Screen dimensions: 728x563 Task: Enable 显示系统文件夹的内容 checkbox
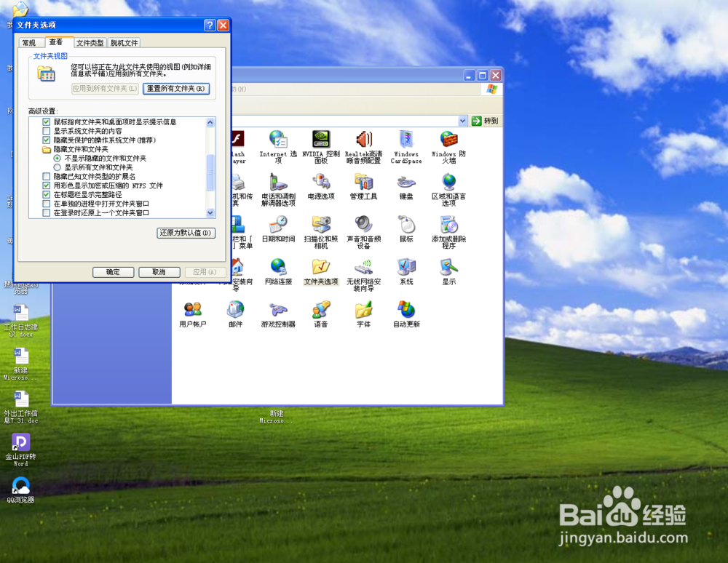tap(47, 131)
